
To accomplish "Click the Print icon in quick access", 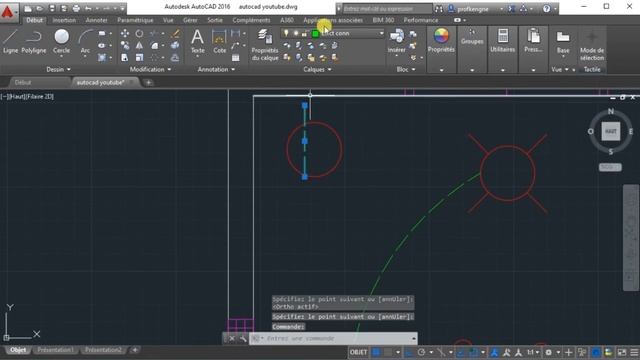I will click(76, 8).
